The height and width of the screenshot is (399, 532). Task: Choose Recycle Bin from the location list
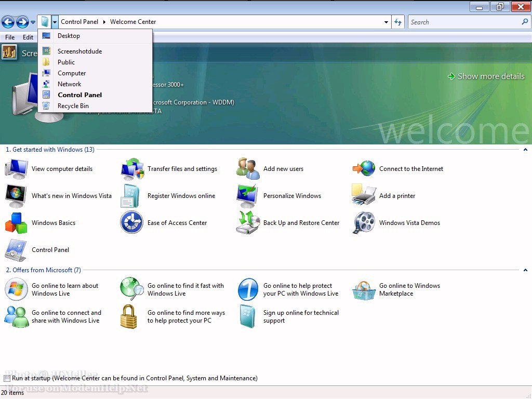95,106
